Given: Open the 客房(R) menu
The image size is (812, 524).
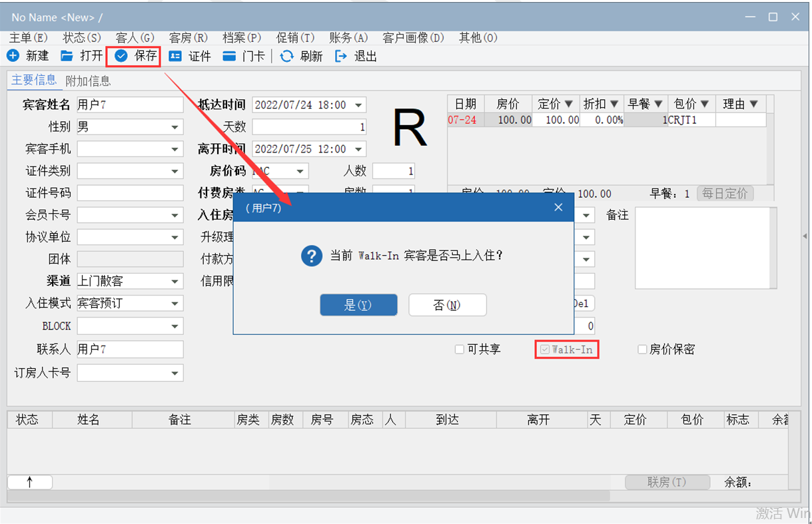Looking at the screenshot, I should [x=189, y=37].
